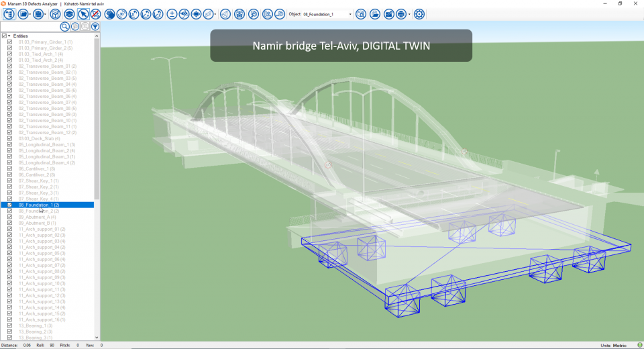644x349 pixels.
Task: Click the rotate around Z axis icon
Action: 158,14
